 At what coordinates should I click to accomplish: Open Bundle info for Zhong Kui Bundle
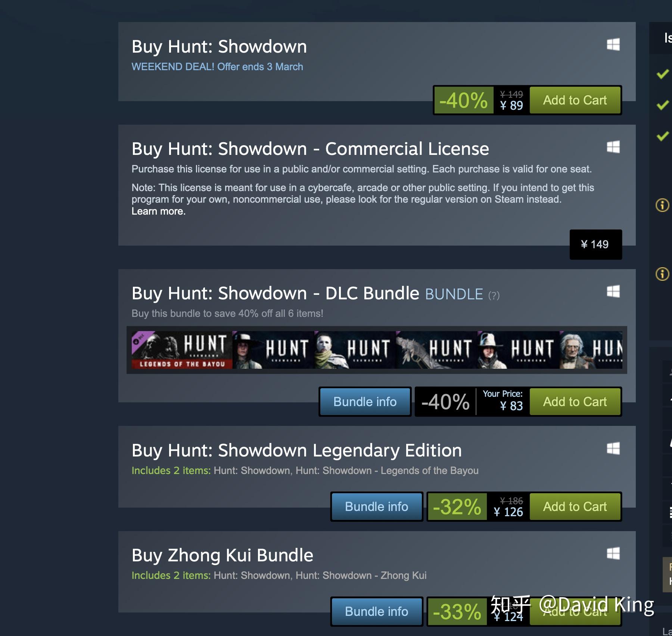376,611
